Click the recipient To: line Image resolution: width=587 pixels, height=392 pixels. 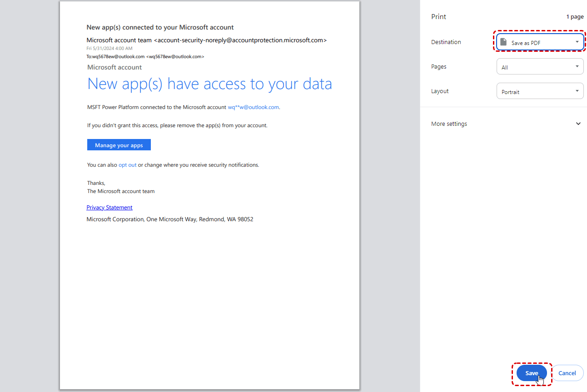pos(145,57)
